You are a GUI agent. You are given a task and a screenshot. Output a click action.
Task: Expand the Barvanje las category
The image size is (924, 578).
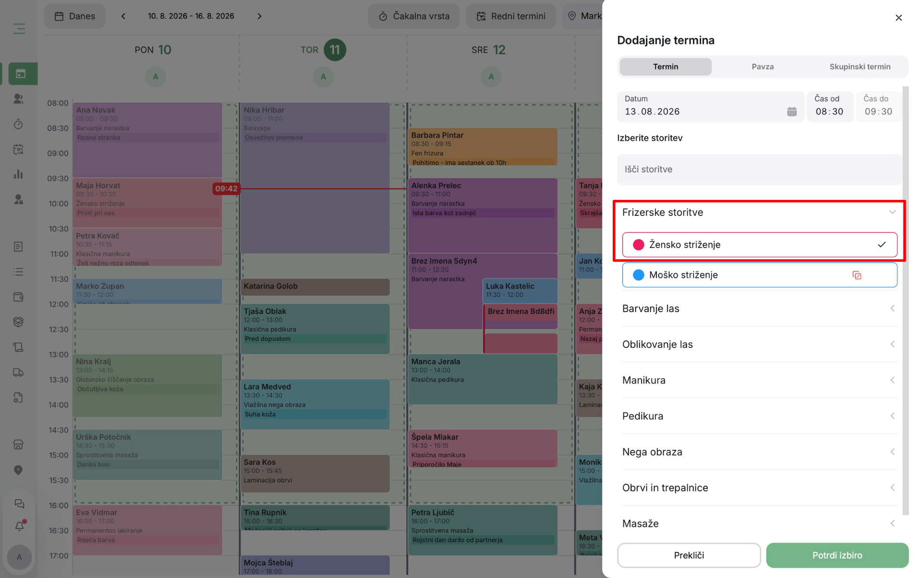759,309
